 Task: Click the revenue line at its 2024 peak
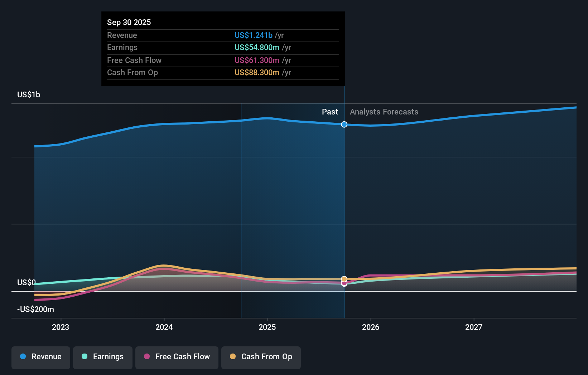click(x=164, y=125)
